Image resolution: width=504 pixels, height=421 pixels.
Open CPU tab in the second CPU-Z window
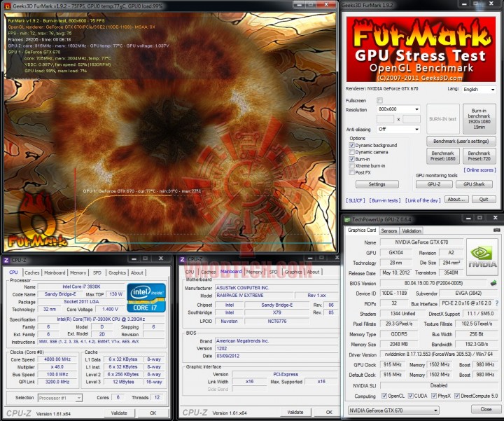pyautogui.click(x=190, y=272)
